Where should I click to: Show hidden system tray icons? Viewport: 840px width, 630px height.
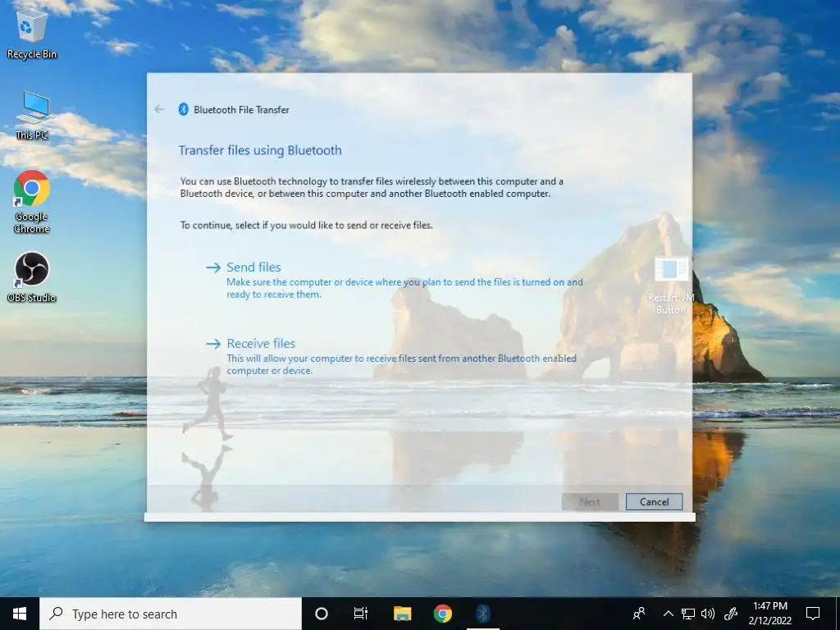pyautogui.click(x=668, y=614)
